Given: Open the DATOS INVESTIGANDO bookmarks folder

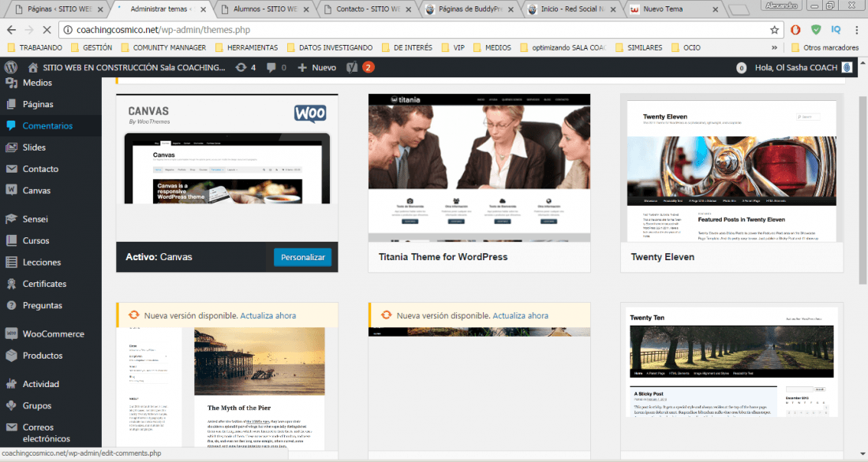Looking at the screenshot, I should [x=330, y=47].
